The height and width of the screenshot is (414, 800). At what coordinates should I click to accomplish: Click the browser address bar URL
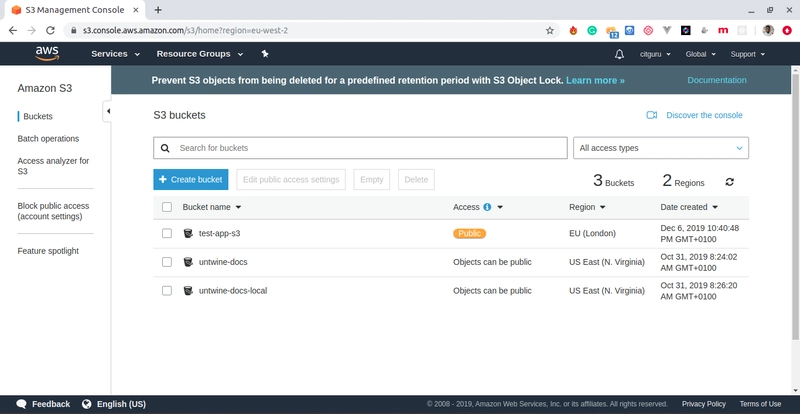[x=185, y=31]
